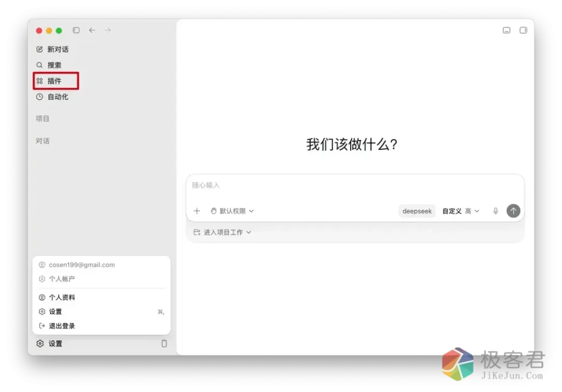Image resolution: width=562 pixels, height=392 pixels.
Task: Open 自动化 in the sidebar
Action: pos(52,97)
